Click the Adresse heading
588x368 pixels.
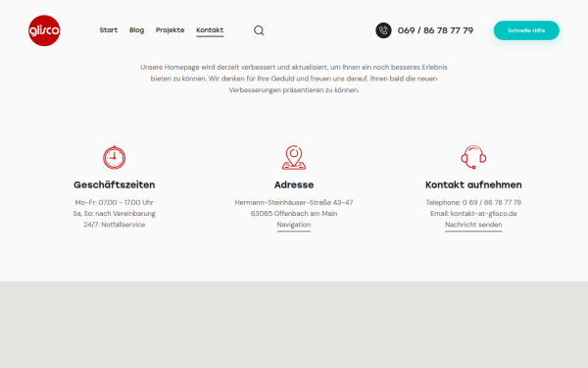pos(294,184)
